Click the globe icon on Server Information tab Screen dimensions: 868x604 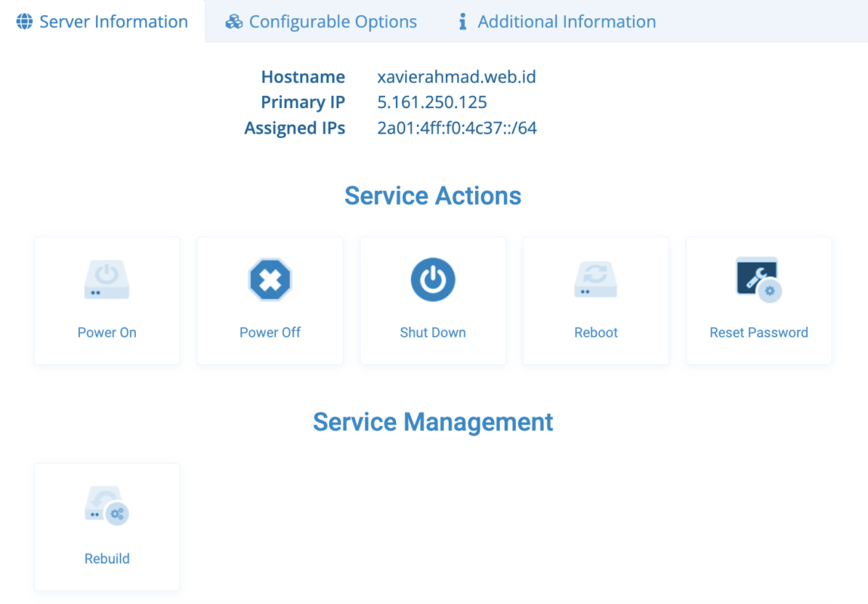25,22
